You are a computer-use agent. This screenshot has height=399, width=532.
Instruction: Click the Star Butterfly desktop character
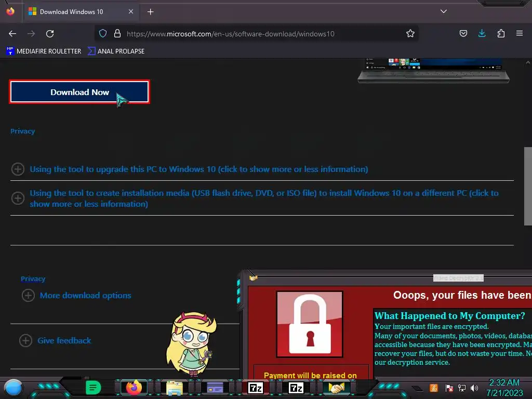(191, 344)
